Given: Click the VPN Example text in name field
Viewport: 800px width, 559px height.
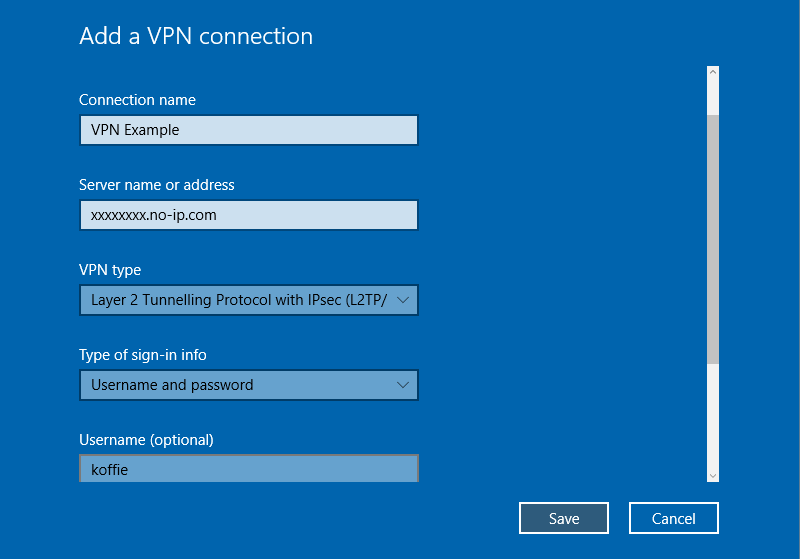Looking at the screenshot, I should click(135, 130).
